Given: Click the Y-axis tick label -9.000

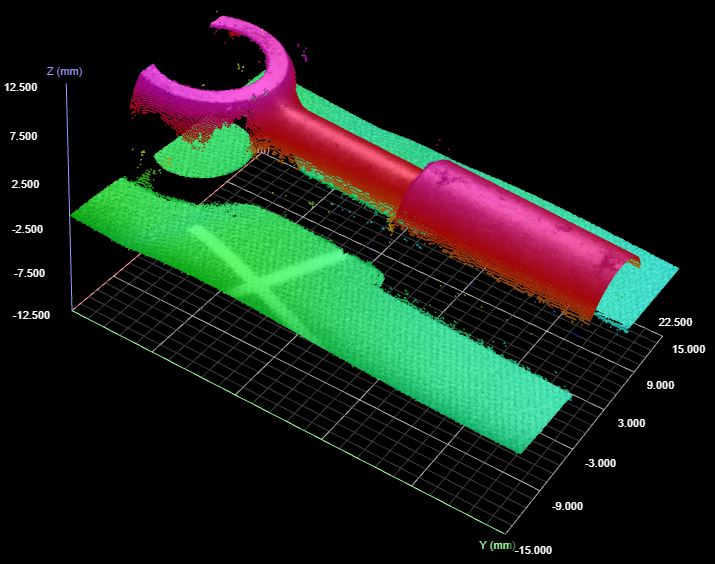Looking at the screenshot, I should (x=567, y=506).
